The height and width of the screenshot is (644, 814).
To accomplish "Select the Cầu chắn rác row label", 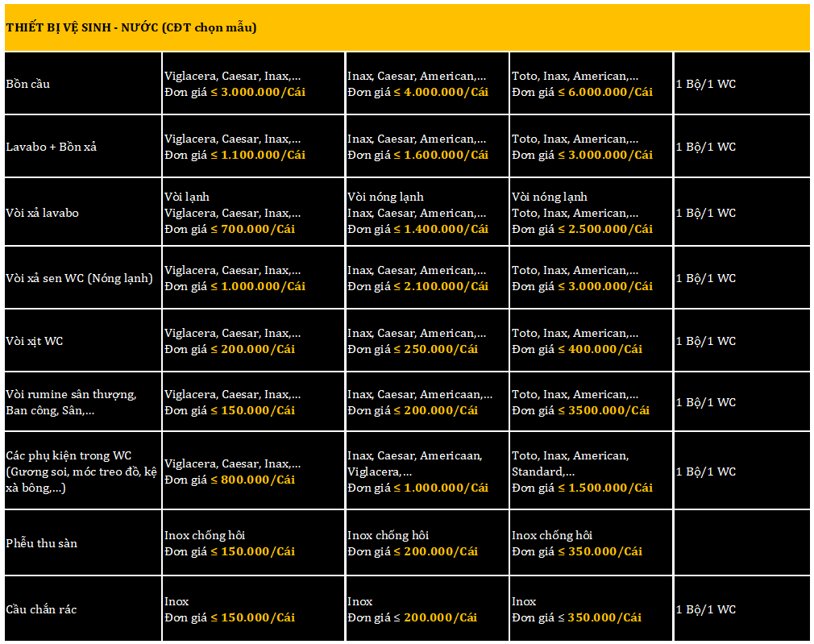I will coord(42,609).
